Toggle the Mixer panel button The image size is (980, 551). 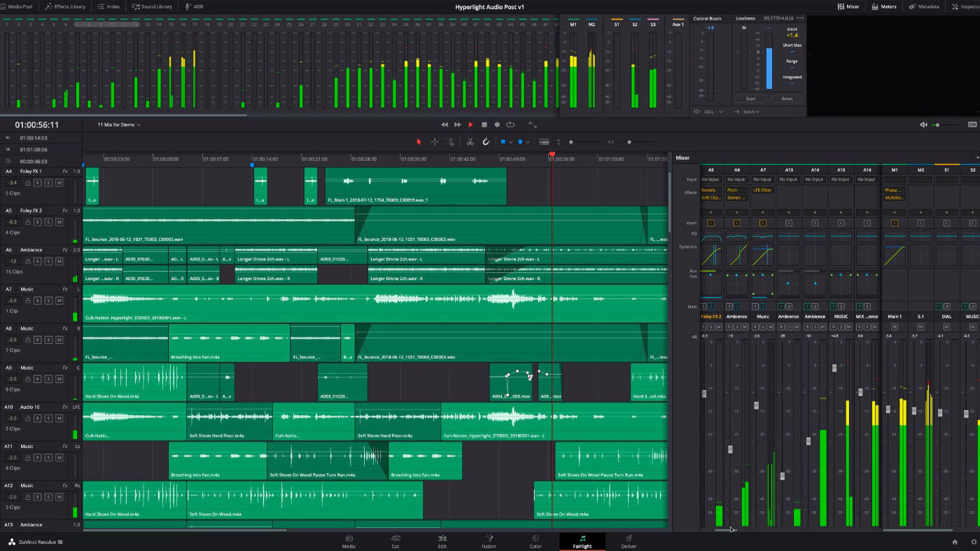pyautogui.click(x=848, y=6)
